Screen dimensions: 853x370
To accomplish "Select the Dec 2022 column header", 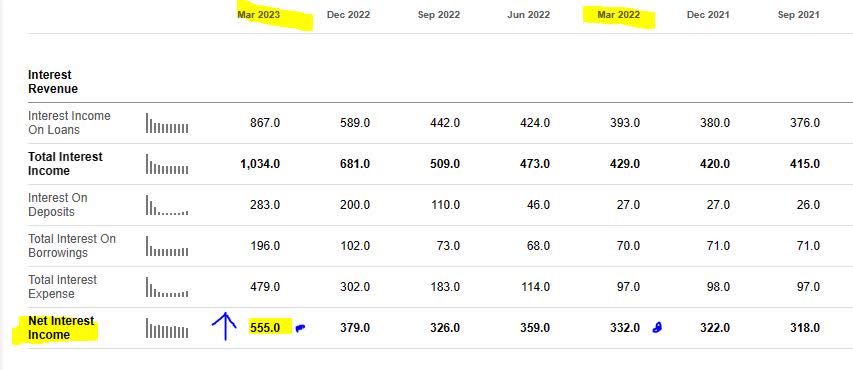I will point(348,15).
